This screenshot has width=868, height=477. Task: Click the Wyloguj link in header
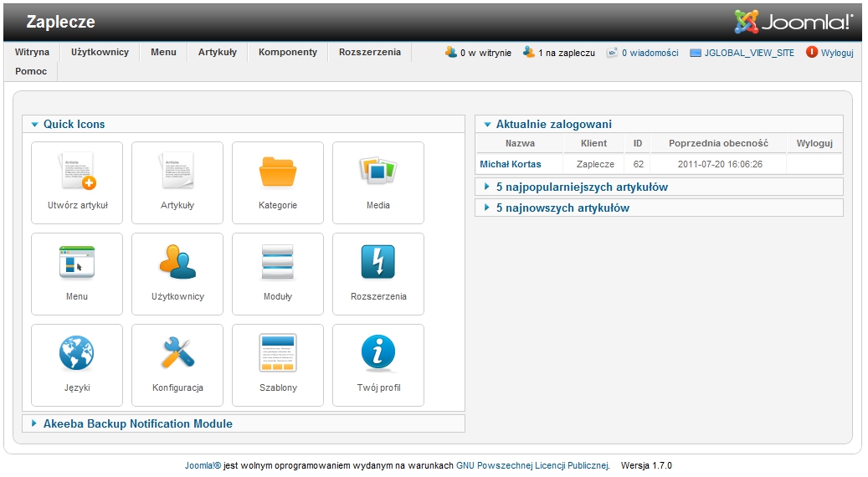(x=836, y=53)
